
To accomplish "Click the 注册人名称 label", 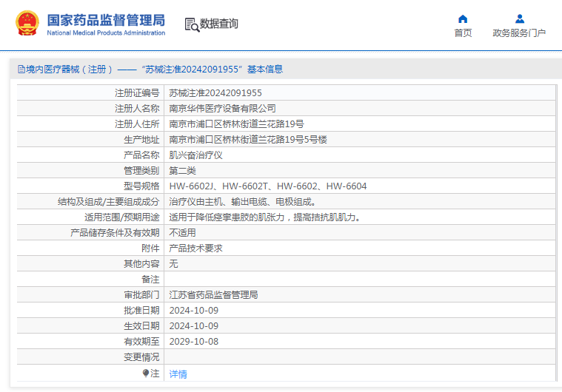I will [137, 109].
